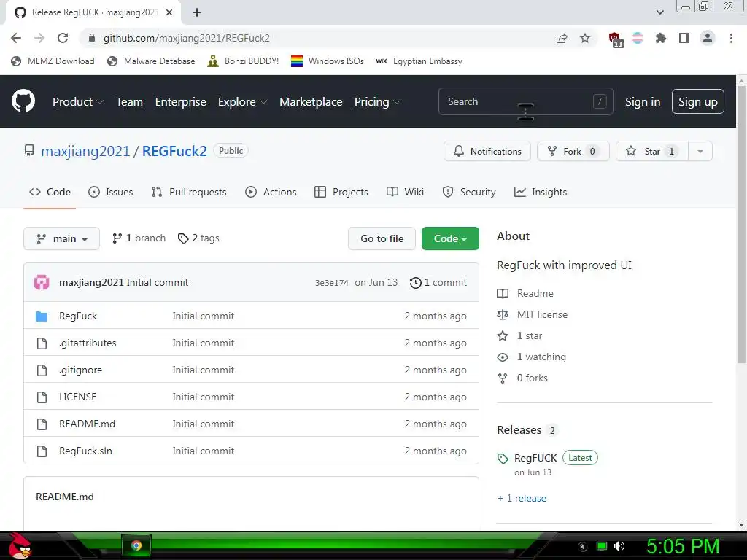Click the browser back arrow
747x560 pixels.
16,38
